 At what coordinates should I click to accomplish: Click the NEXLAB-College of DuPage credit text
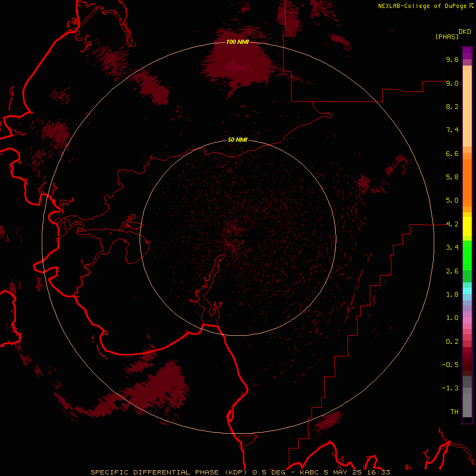pyautogui.click(x=422, y=6)
